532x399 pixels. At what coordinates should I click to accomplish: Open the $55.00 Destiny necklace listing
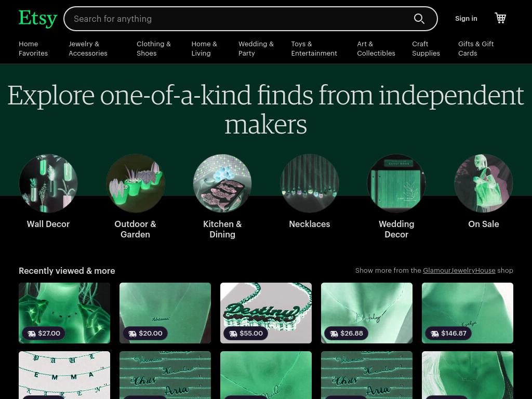(266, 313)
